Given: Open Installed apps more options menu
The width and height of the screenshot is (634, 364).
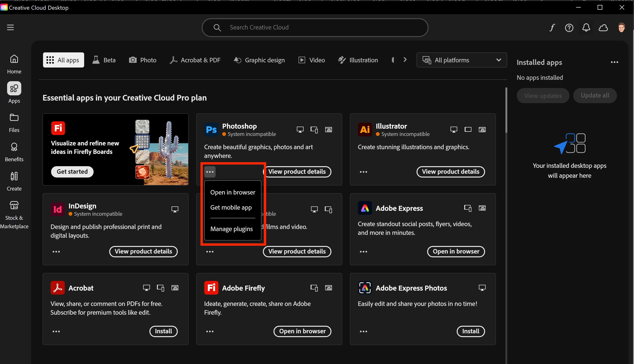Looking at the screenshot, I should point(614,62).
